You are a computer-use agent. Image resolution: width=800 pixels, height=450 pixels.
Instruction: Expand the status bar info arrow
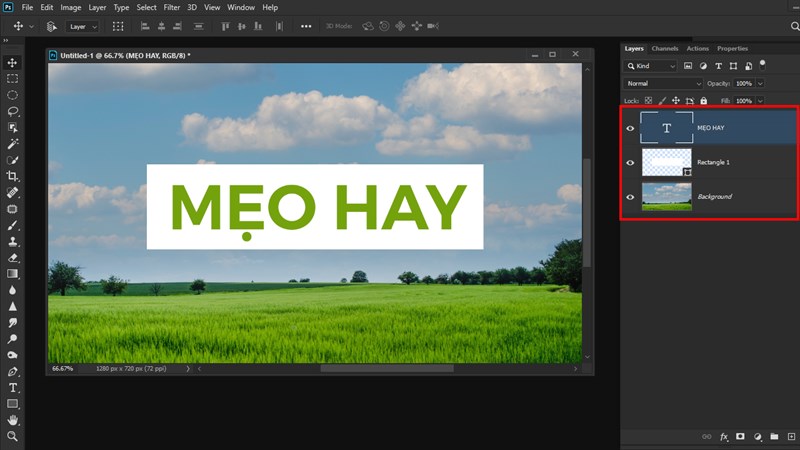pyautogui.click(x=188, y=368)
